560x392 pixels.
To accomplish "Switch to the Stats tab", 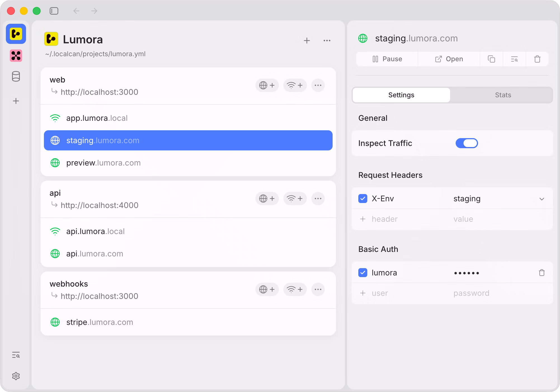I will [503, 95].
